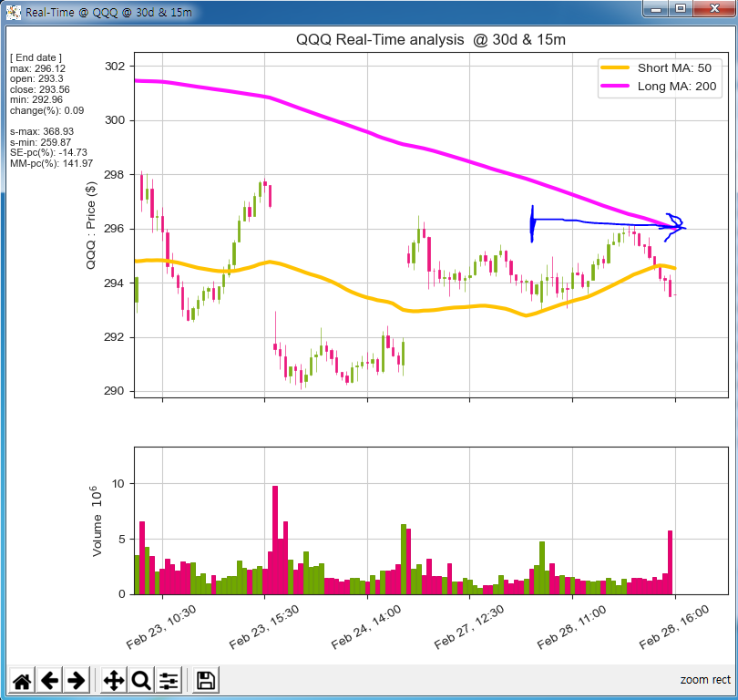
Task: Click the Feb 23, 10:30 axis label
Action: [x=161, y=627]
